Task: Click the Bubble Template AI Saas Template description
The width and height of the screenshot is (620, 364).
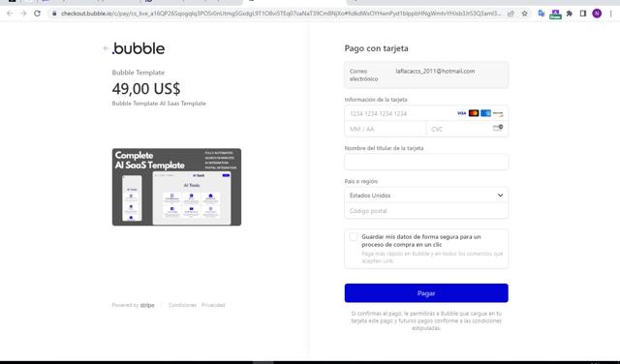Action: 159,104
